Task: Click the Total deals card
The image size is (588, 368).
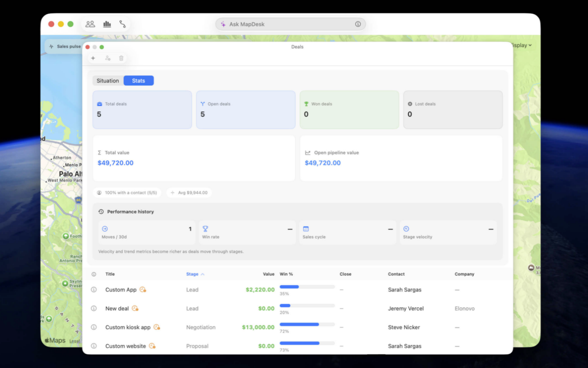Action: (142, 110)
